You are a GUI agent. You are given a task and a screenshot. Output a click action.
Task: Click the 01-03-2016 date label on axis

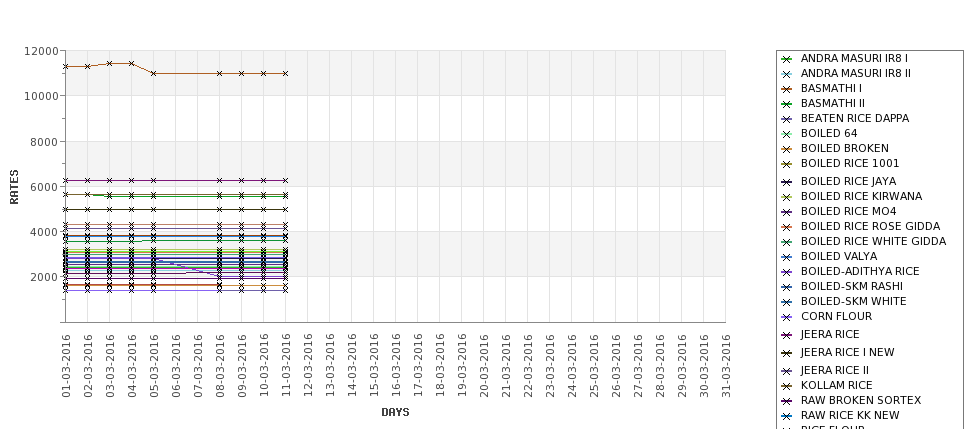[x=66, y=366]
